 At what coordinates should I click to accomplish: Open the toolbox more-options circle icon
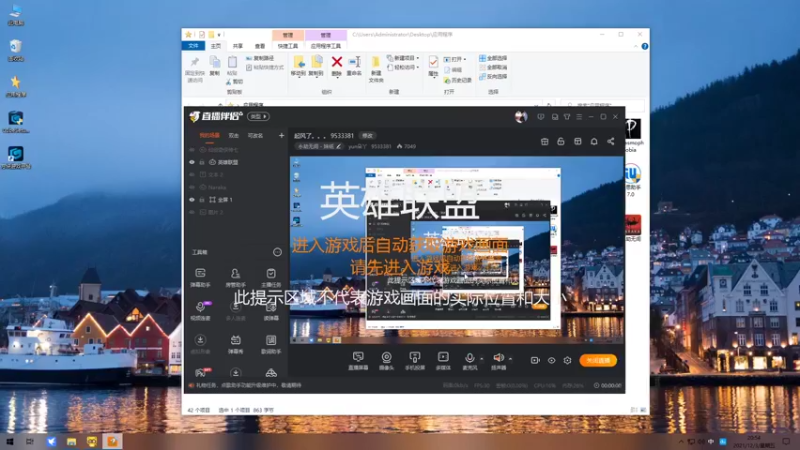277,252
